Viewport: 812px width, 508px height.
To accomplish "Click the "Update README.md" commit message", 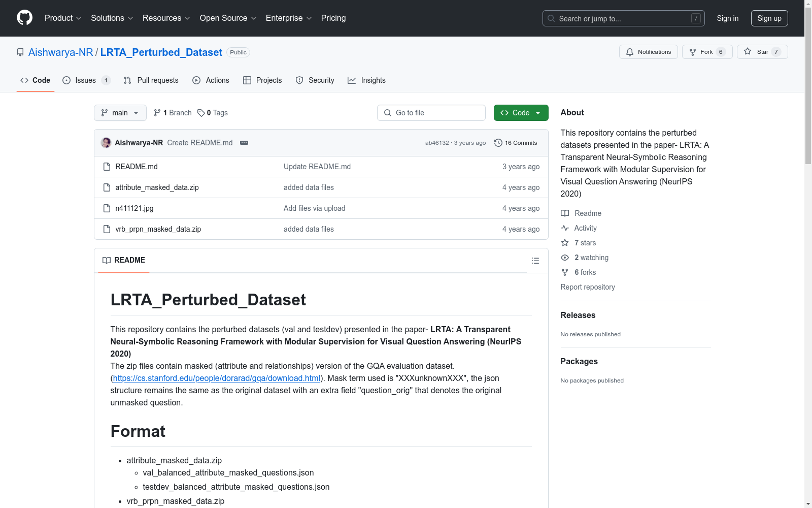I will pos(317,167).
